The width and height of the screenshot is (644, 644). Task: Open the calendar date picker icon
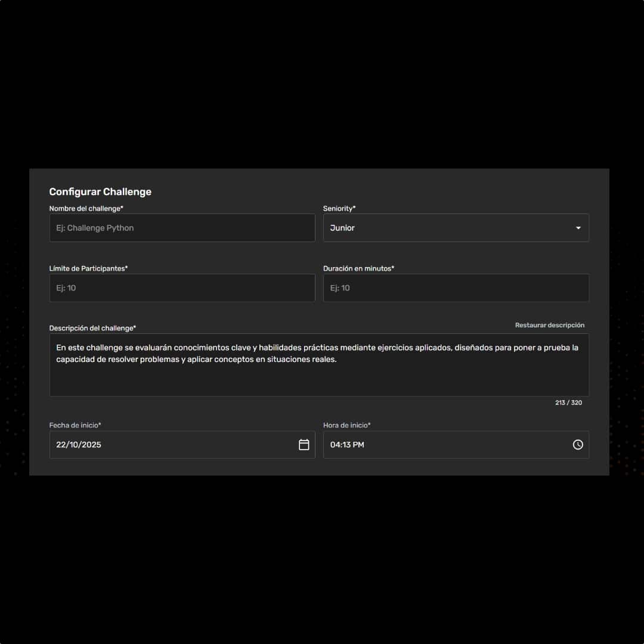(x=304, y=445)
